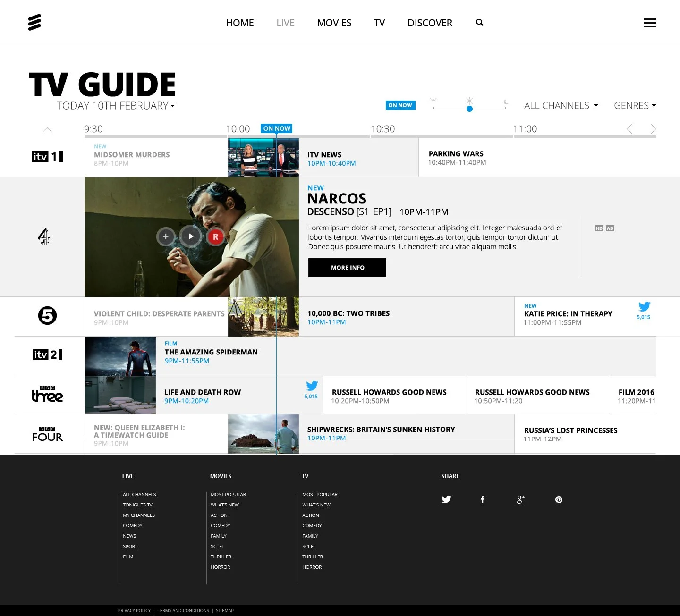Go to the DISCOVER tab

coord(430,23)
